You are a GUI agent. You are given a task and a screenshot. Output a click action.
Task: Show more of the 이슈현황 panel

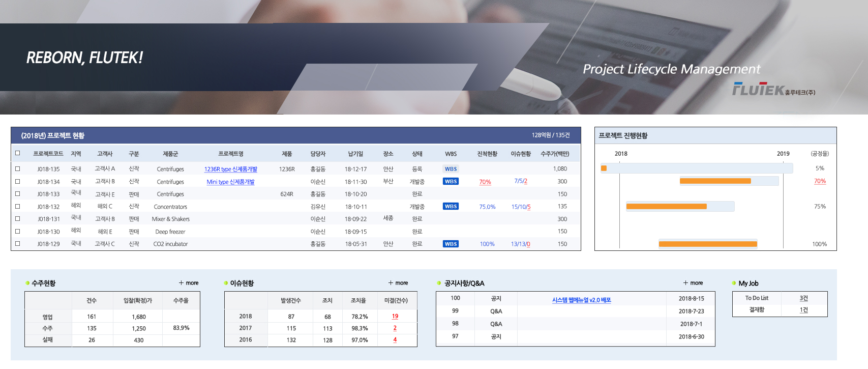click(x=398, y=283)
